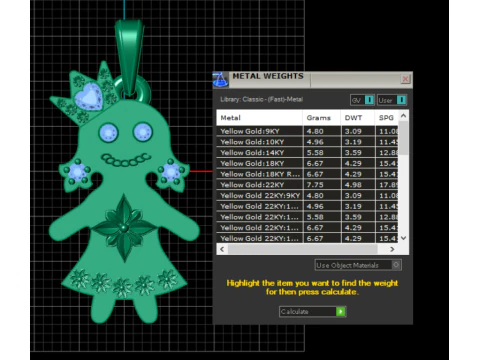The height and width of the screenshot is (360, 480).
Task: Click the horizontal scrollbar thumb under table
Action: coord(303,249)
